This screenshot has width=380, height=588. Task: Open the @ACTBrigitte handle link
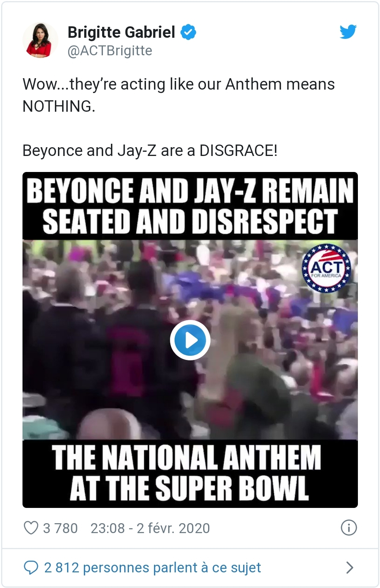click(110, 51)
